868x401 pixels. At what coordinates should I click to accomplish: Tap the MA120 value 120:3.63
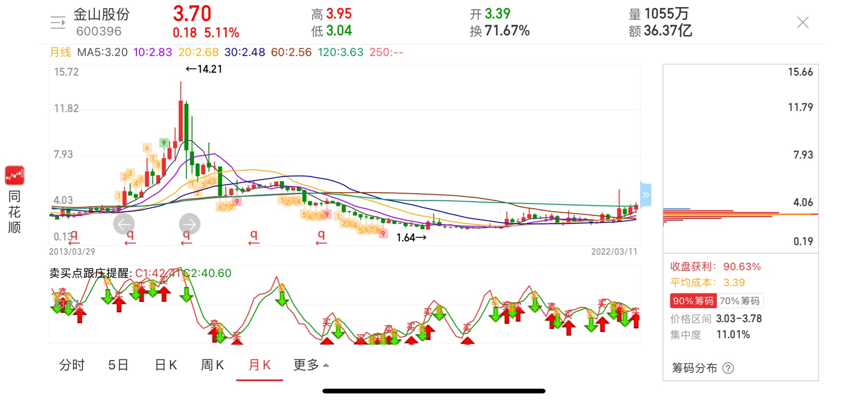(341, 52)
